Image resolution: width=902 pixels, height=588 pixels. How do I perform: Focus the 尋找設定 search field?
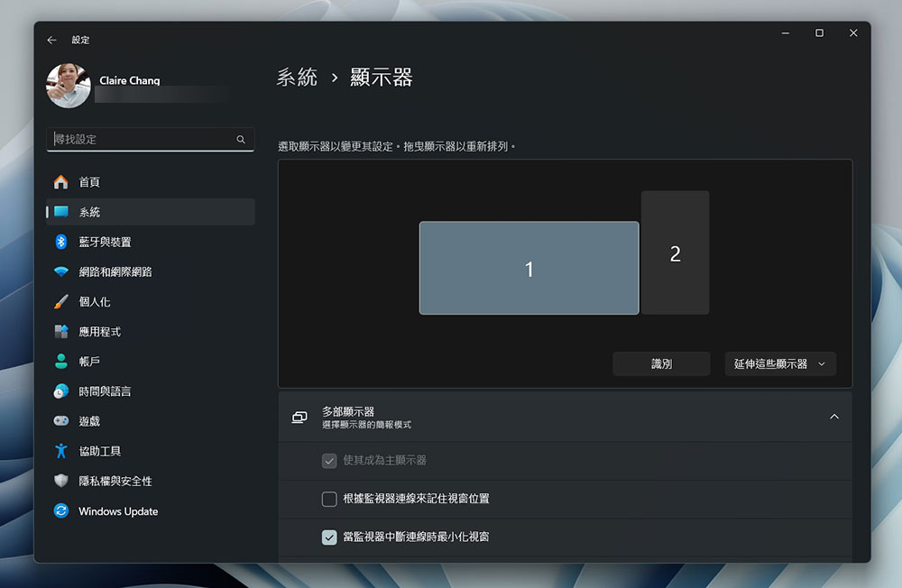click(x=150, y=139)
